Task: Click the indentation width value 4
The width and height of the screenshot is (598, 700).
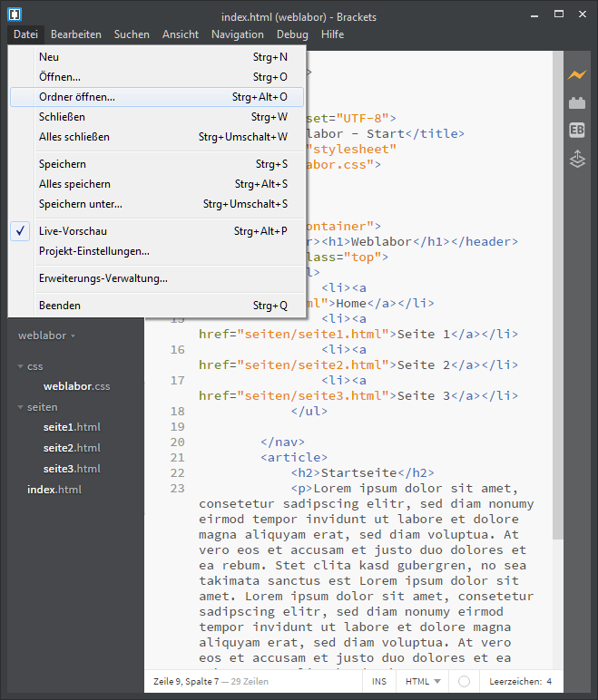Action: 549,681
